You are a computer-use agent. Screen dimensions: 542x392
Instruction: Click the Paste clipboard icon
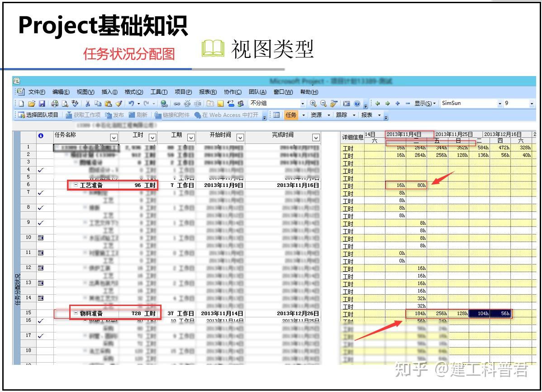(x=108, y=104)
